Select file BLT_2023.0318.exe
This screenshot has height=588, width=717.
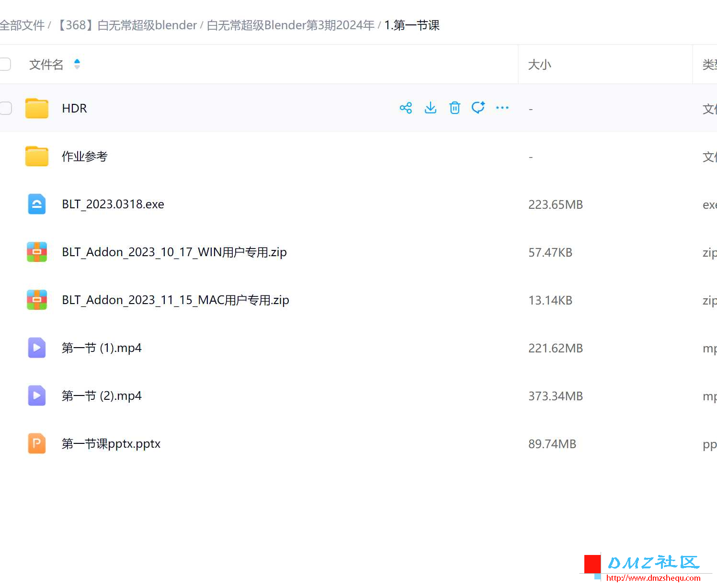[113, 204]
